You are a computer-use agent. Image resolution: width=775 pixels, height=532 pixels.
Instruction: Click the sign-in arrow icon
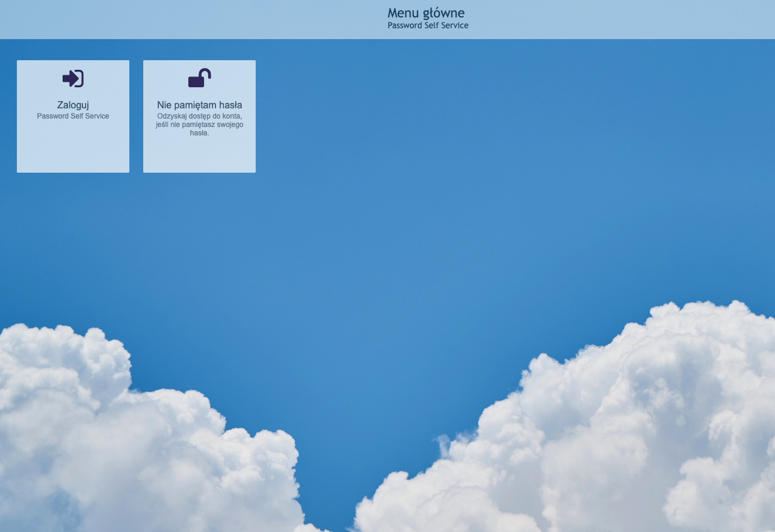[x=73, y=79]
